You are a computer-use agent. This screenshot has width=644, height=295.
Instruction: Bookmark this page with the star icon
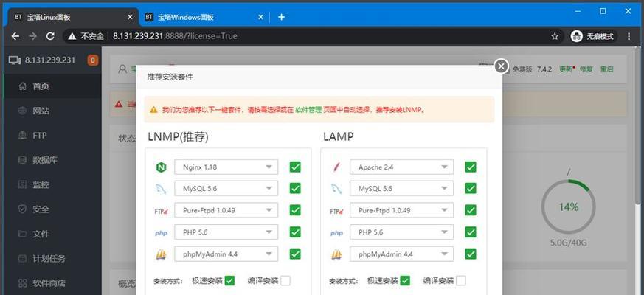click(x=555, y=36)
